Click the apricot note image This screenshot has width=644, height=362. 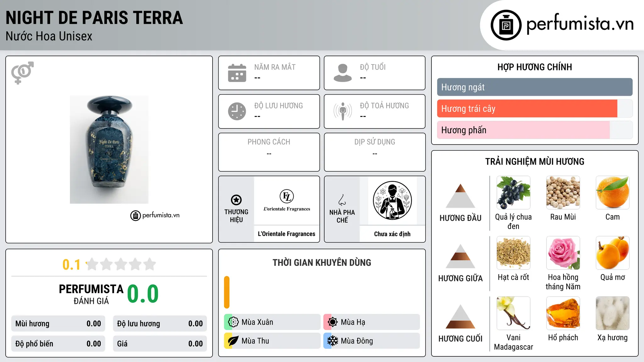pyautogui.click(x=613, y=253)
